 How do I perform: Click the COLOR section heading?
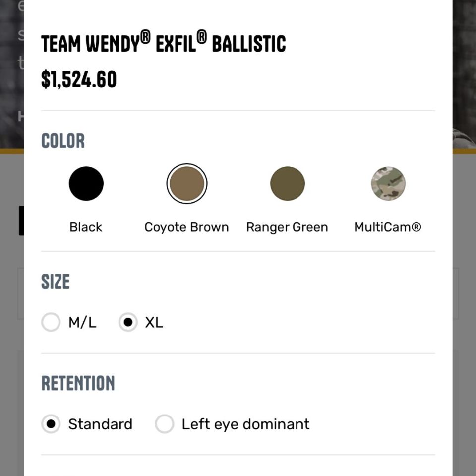63,141
